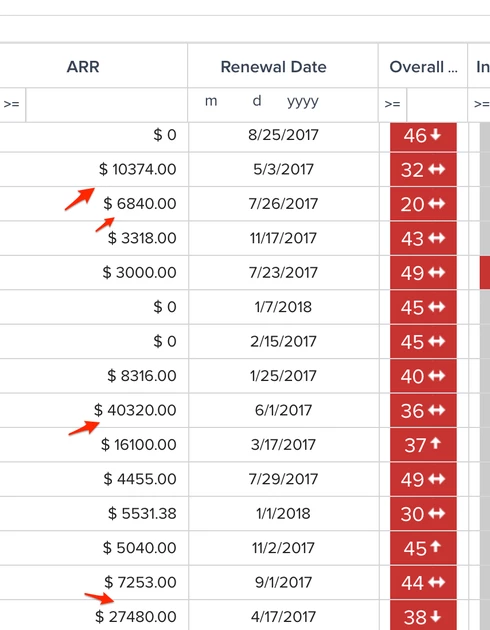Click the score 20 health badge

tap(423, 204)
